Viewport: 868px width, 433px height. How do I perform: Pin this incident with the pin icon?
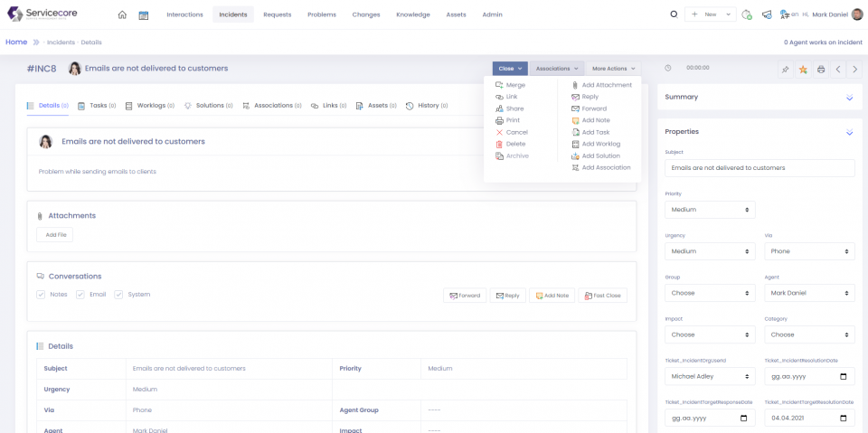(x=785, y=69)
